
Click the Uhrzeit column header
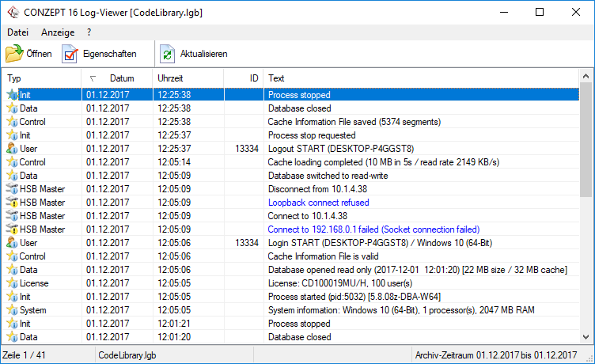tap(170, 78)
